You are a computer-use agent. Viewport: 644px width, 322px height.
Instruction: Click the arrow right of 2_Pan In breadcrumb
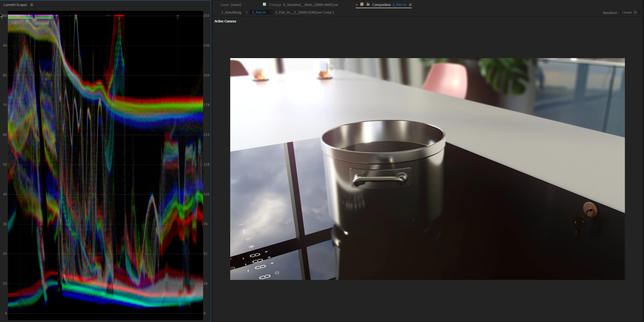[x=271, y=12]
